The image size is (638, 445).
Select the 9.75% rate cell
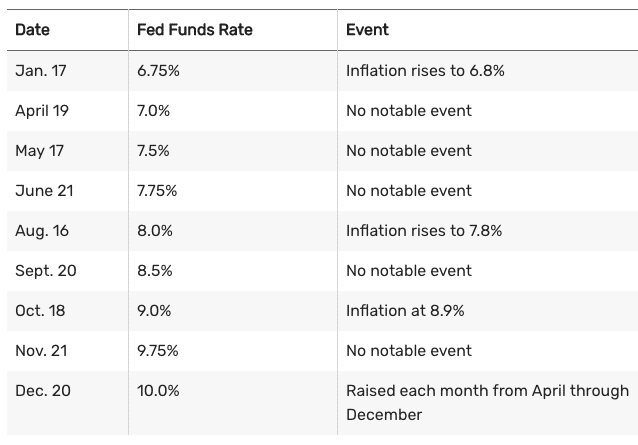(x=158, y=351)
